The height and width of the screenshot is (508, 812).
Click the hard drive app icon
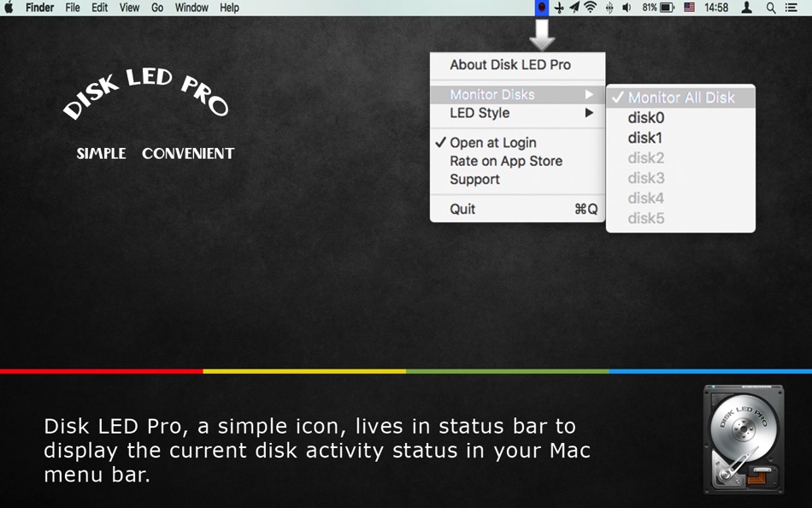[x=744, y=439]
